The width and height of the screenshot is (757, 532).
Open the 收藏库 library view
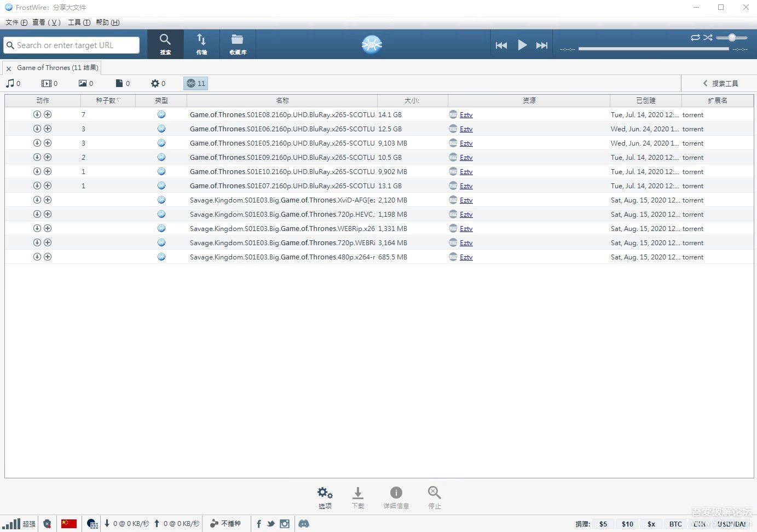click(x=238, y=44)
